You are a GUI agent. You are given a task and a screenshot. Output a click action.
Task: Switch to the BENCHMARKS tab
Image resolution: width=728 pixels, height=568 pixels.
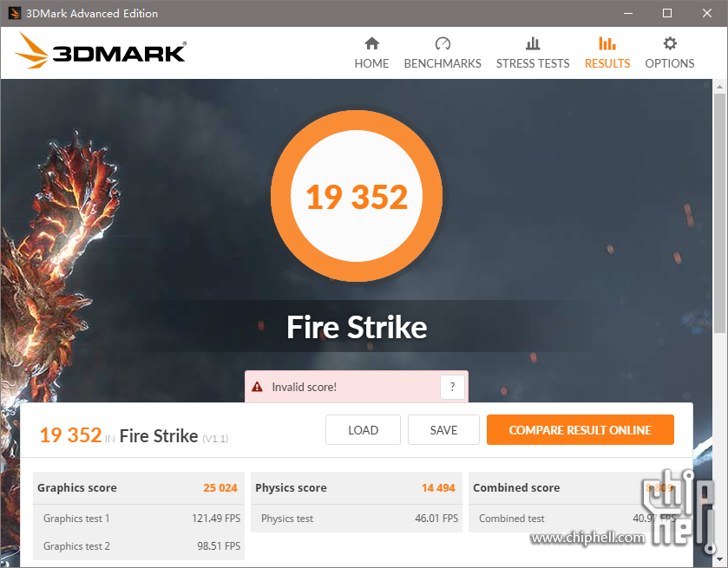click(443, 63)
